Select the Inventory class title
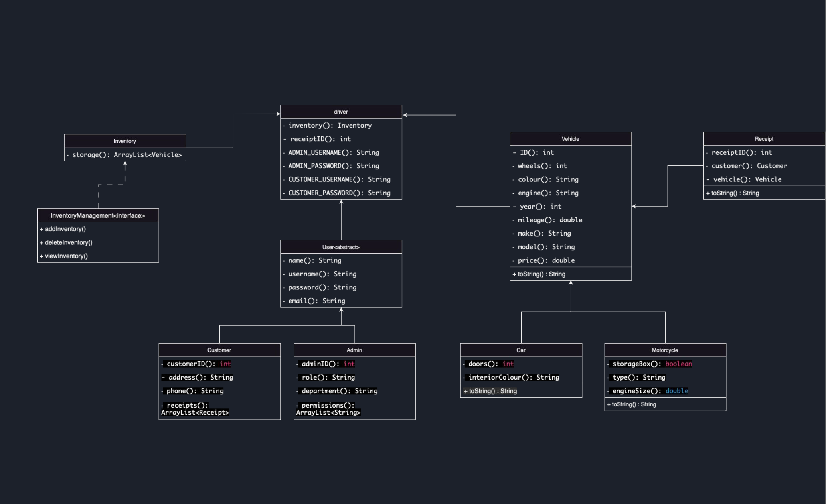The width and height of the screenshot is (826, 504). 125,141
